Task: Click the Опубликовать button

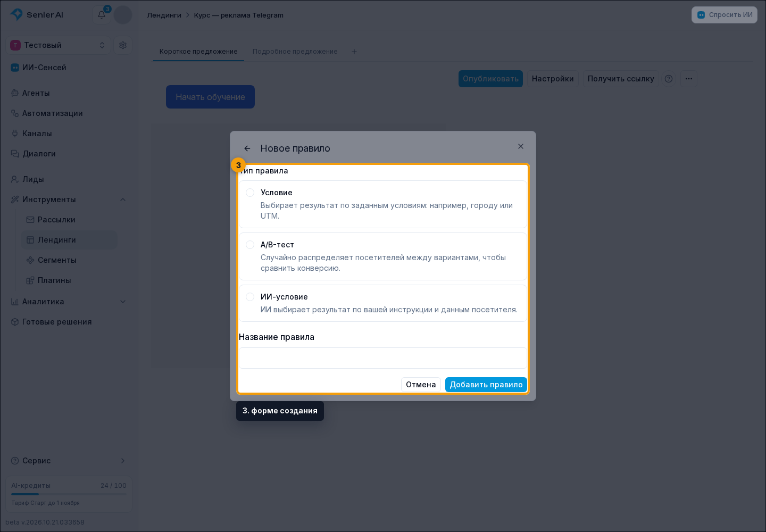Action: pyautogui.click(x=490, y=79)
